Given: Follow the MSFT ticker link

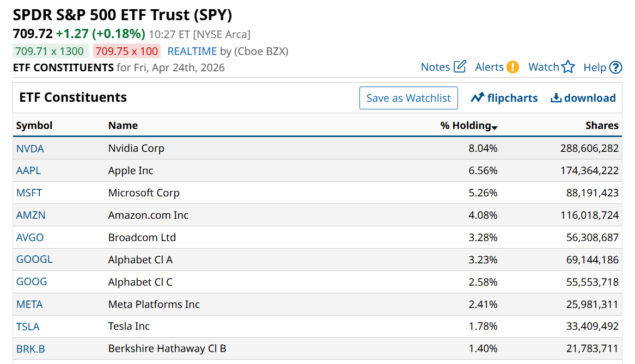Looking at the screenshot, I should pyautogui.click(x=29, y=193).
